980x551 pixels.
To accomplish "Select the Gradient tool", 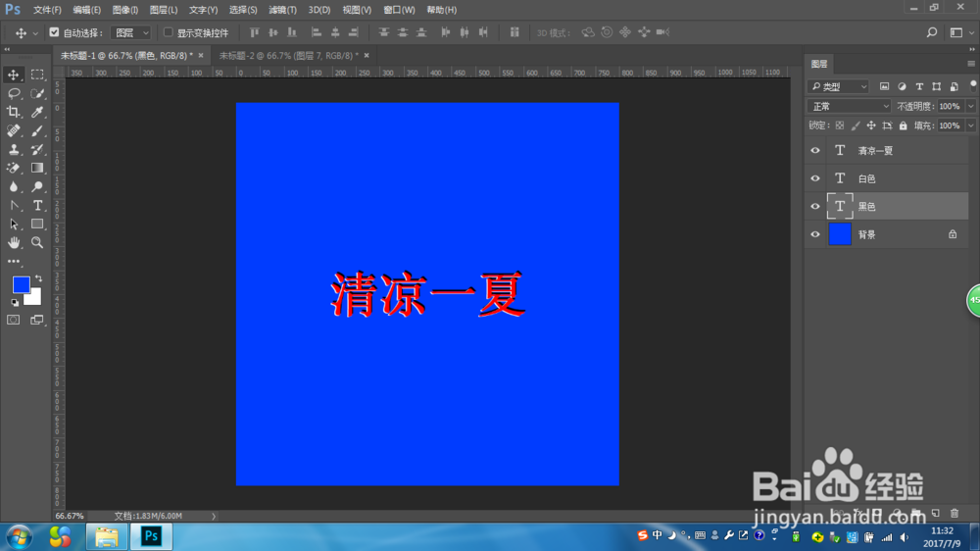I will point(37,168).
